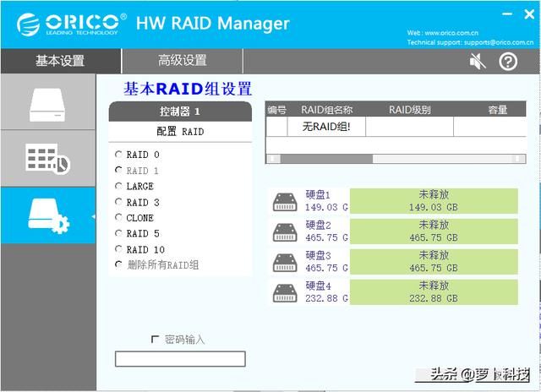This screenshot has height=392, width=541.
Task: Click the drive icon for 硬盘1
Action: pyautogui.click(x=285, y=202)
